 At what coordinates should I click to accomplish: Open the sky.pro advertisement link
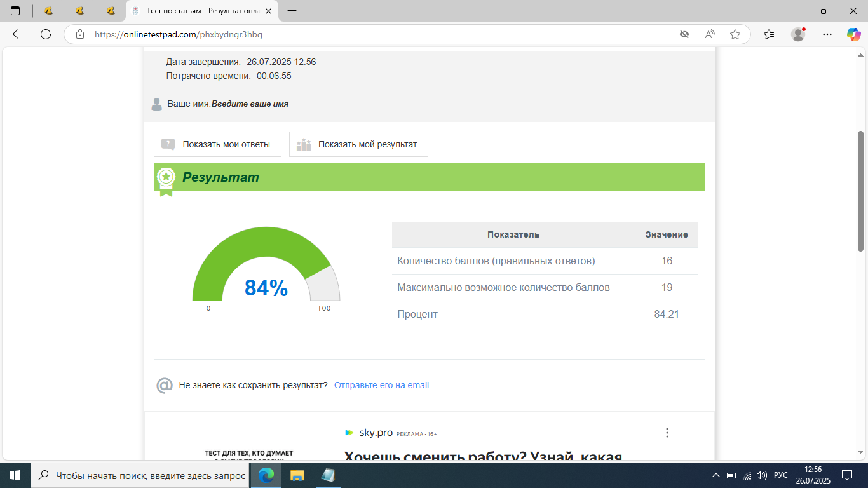click(376, 433)
